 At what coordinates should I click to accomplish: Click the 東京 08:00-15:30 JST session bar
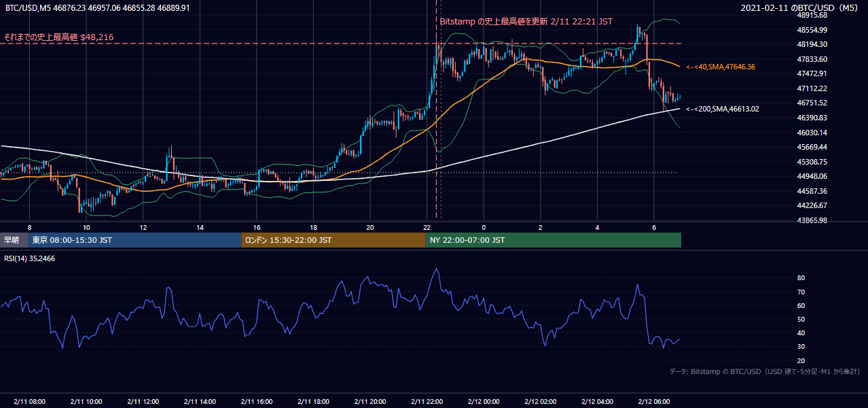134,240
